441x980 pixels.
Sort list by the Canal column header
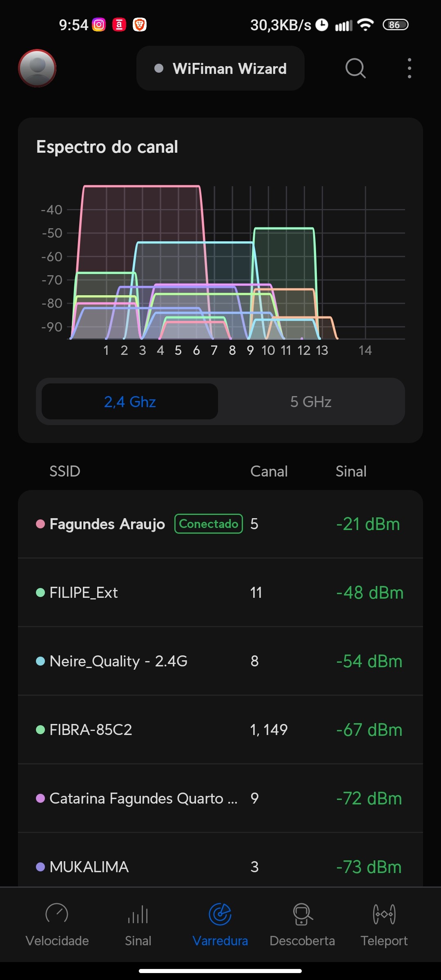269,472
